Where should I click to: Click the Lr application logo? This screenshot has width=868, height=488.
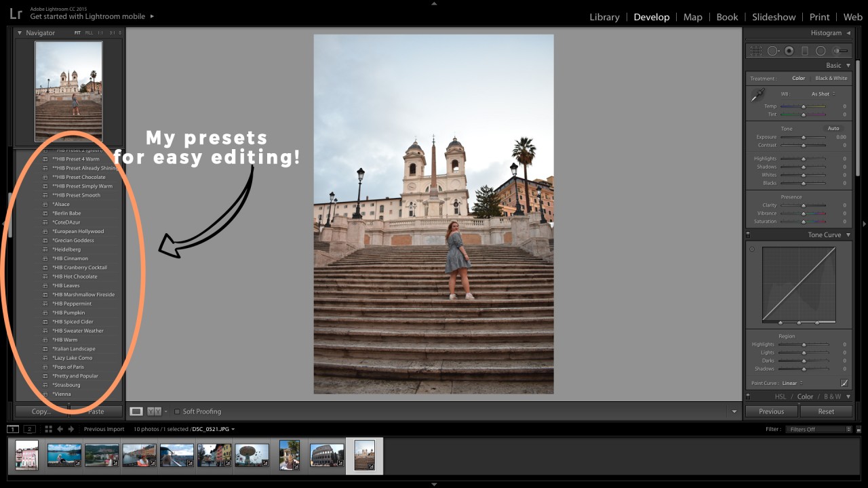tap(16, 14)
